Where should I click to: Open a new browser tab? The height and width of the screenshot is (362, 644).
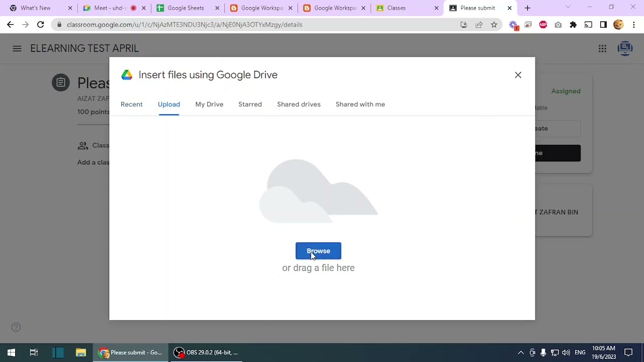coord(527,8)
